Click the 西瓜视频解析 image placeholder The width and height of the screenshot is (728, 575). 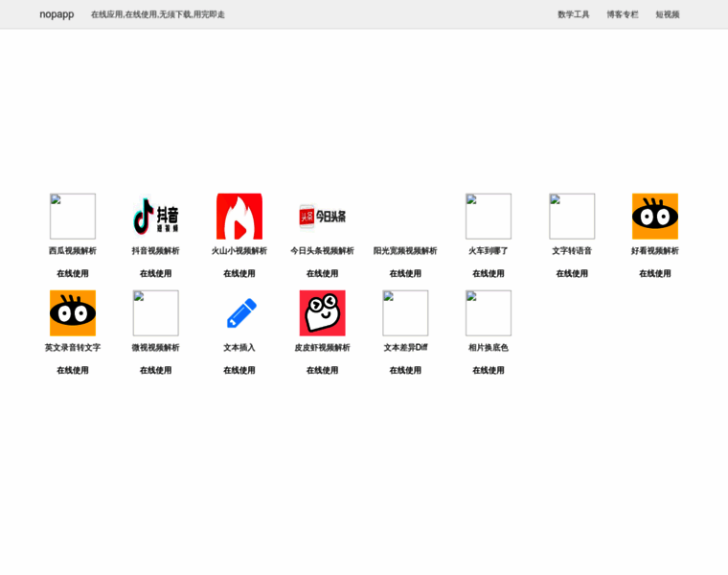pyautogui.click(x=73, y=217)
